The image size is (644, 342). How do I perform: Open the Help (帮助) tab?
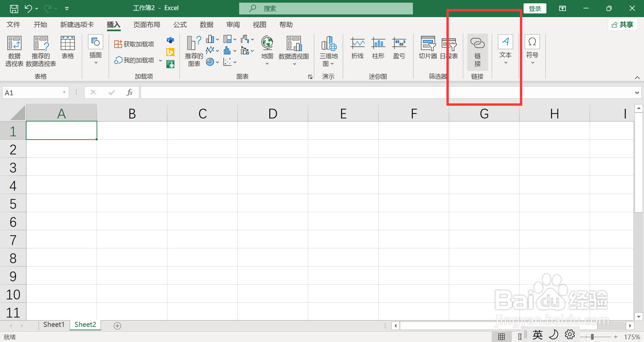click(x=286, y=25)
